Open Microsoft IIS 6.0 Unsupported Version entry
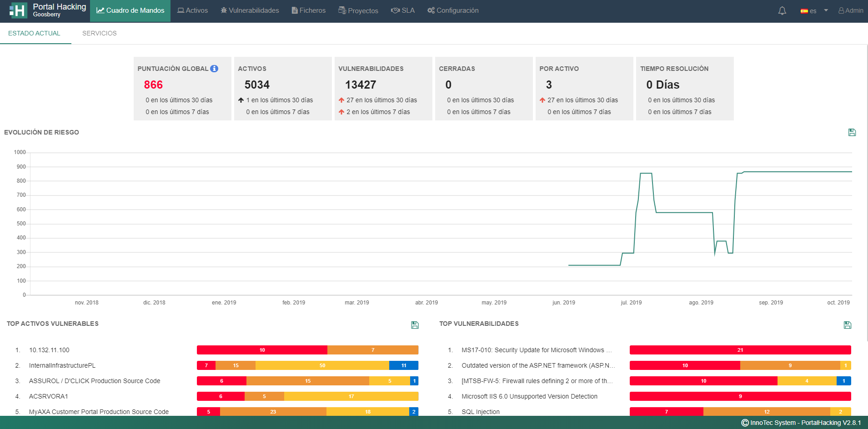Image resolution: width=868 pixels, height=429 pixels. pyautogui.click(x=529, y=396)
